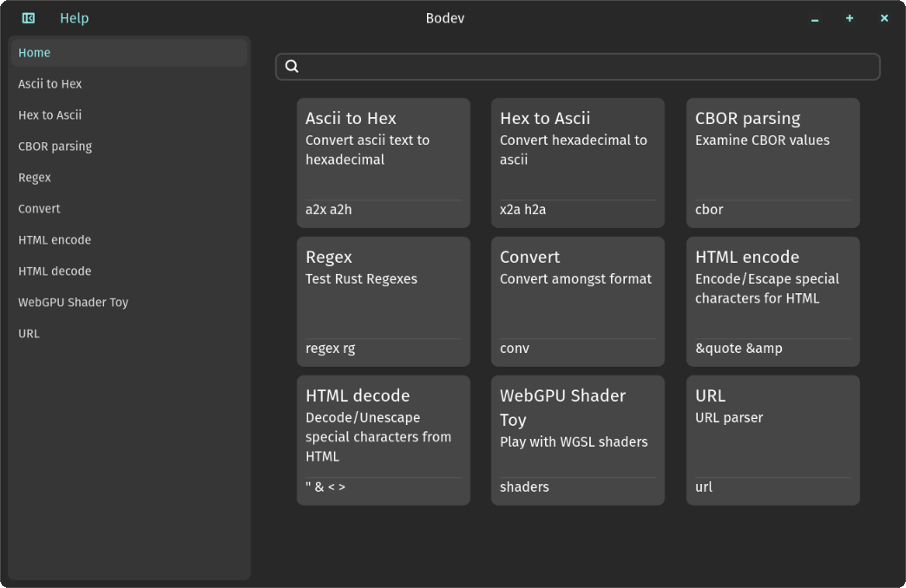The height and width of the screenshot is (588, 906).
Task: Toggle the sidebar panel icon
Action: point(29,18)
